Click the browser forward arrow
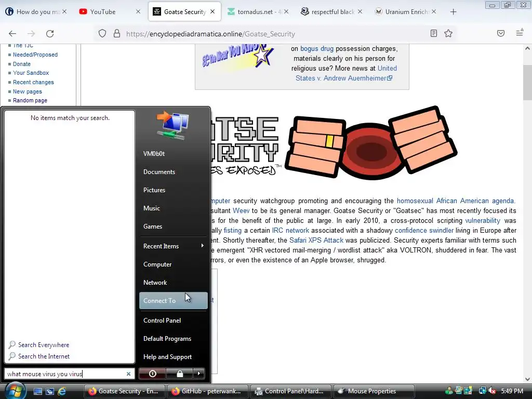Image resolution: width=532 pixels, height=399 pixels. [x=31, y=34]
